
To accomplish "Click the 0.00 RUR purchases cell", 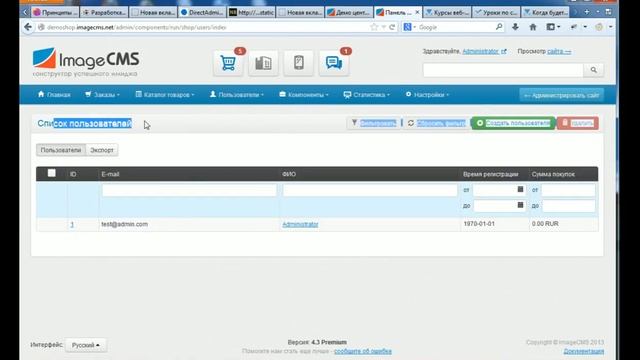I will [545, 224].
